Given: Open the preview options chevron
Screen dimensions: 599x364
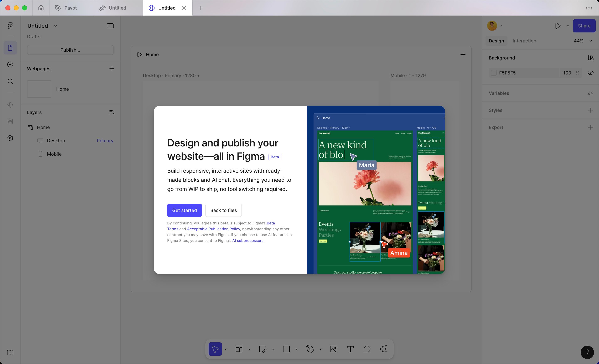Looking at the screenshot, I should click(568, 26).
